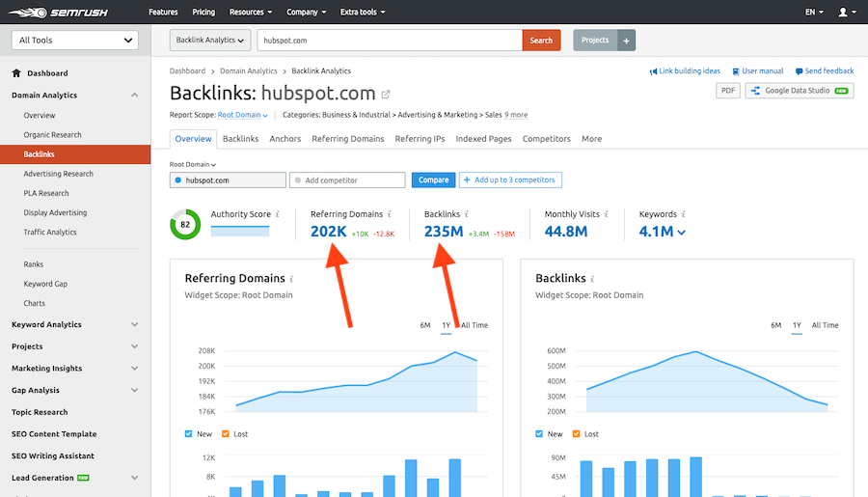
Task: Open the Extra tools dropdown
Action: pos(363,12)
